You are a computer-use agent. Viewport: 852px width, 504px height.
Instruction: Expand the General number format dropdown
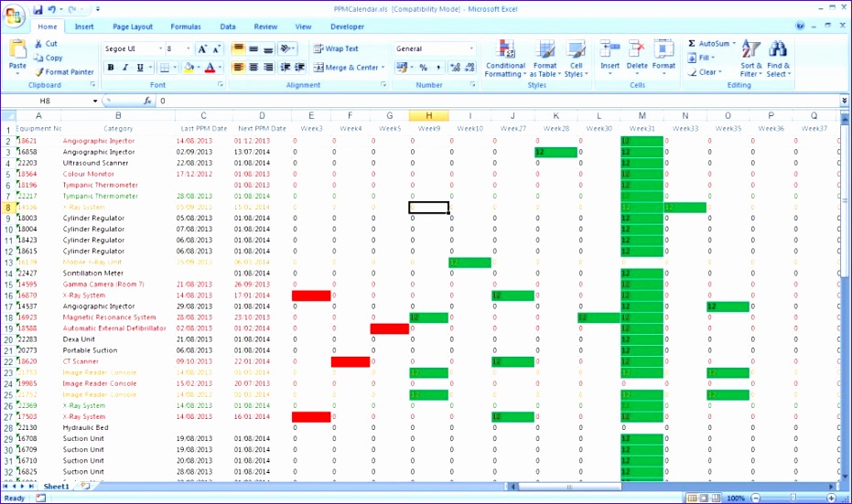(x=471, y=48)
